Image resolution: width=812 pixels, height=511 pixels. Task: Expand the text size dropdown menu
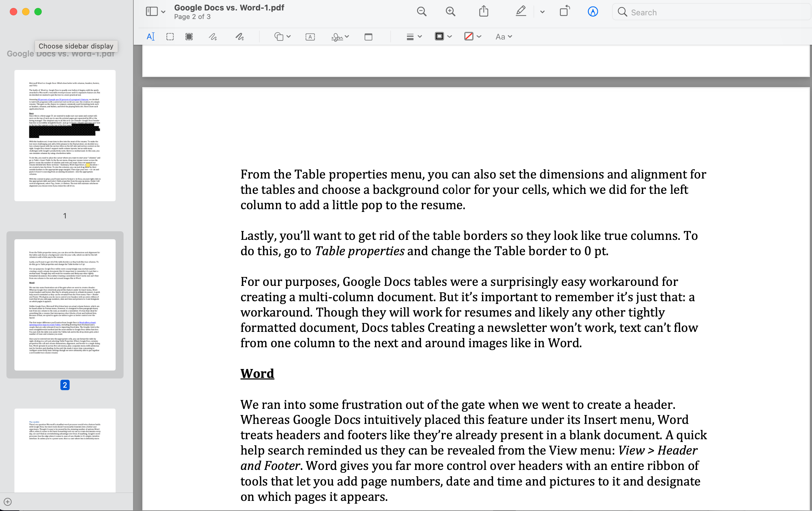(503, 36)
